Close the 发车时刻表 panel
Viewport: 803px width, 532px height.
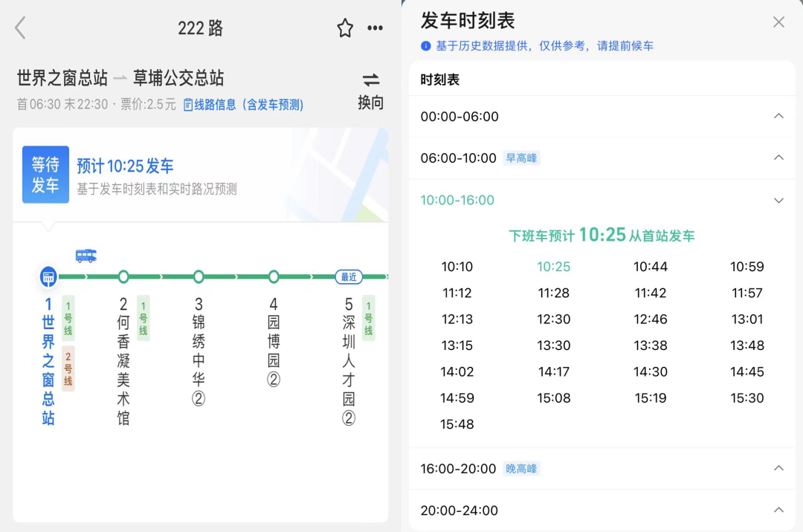click(x=778, y=22)
